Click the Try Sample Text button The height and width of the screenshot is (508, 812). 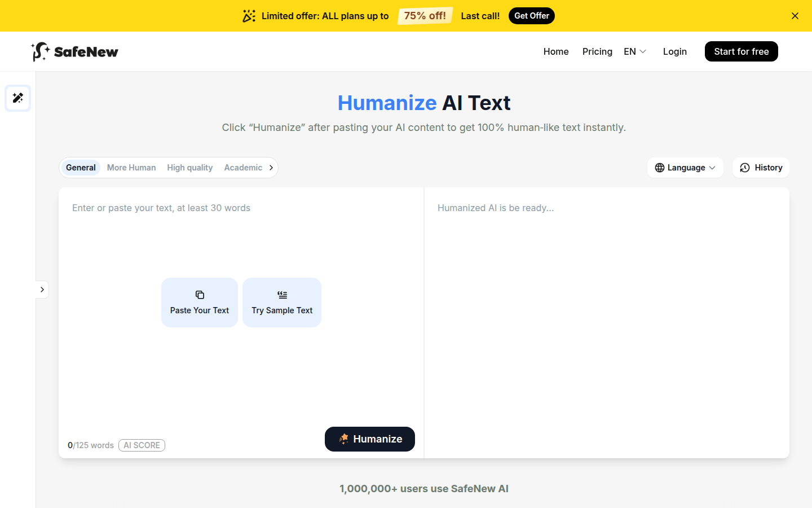282,303
